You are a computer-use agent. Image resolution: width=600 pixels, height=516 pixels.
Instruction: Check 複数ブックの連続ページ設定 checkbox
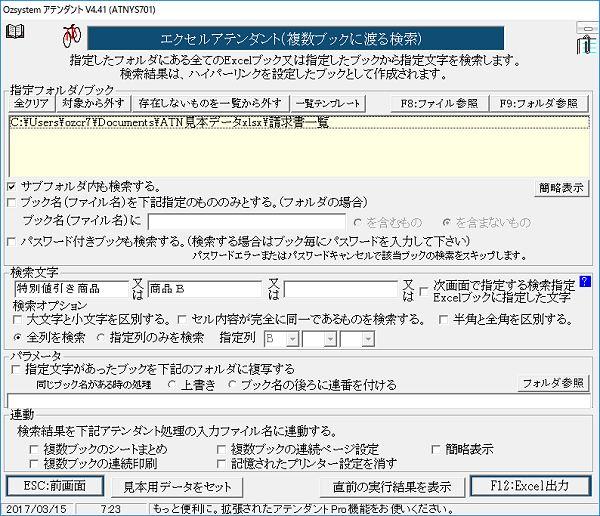tap(221, 449)
